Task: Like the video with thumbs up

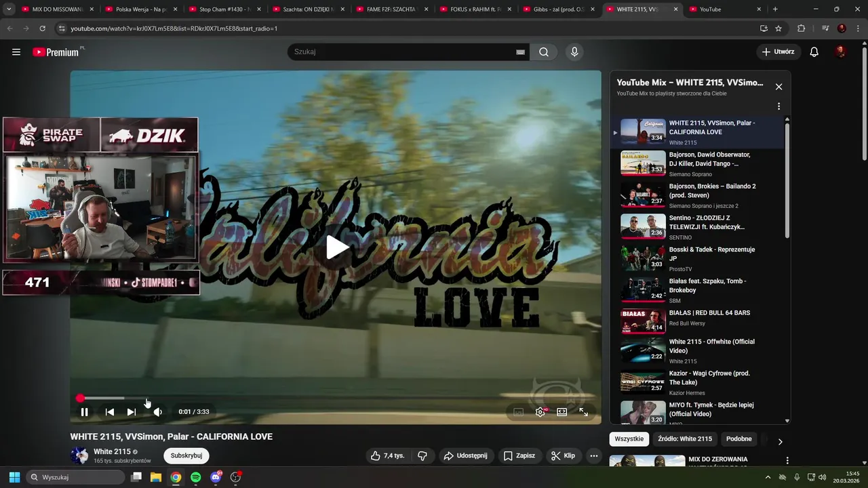Action: click(387, 456)
